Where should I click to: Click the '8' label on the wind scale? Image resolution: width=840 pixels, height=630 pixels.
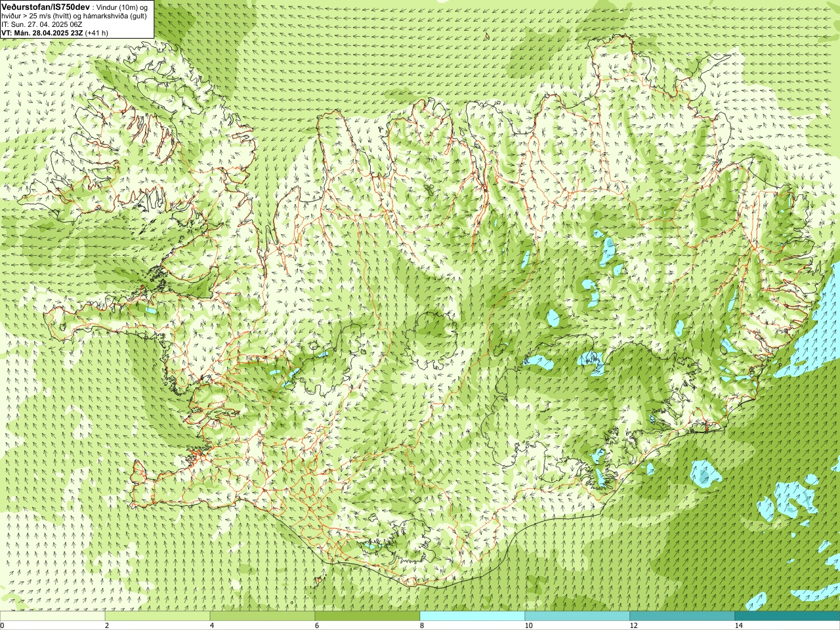422,625
